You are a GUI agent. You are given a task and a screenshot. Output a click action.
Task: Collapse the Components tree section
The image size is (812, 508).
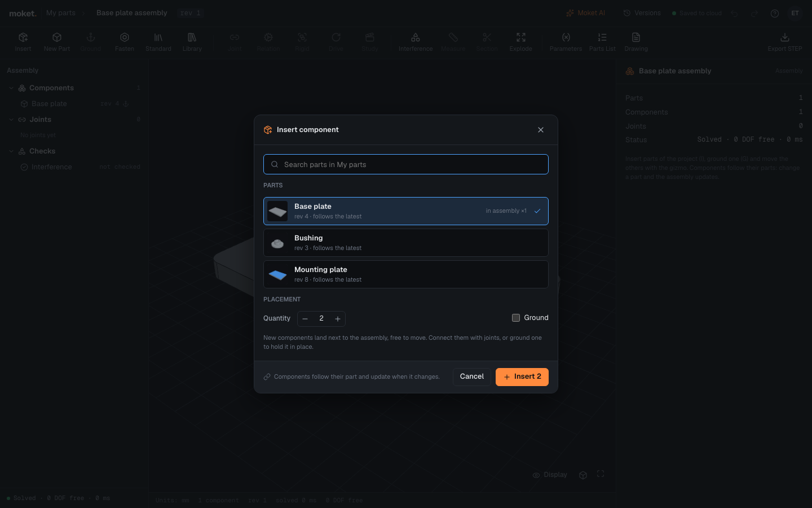[x=11, y=88]
